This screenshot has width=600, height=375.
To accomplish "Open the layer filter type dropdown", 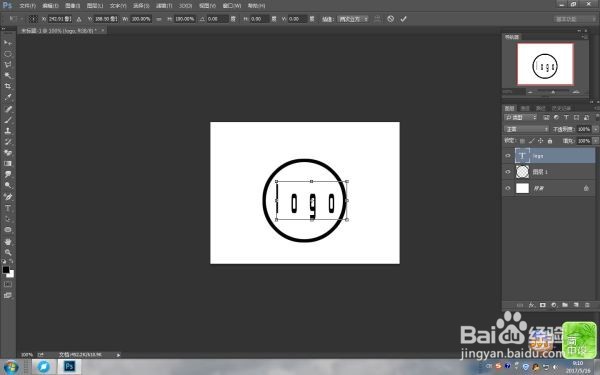I will click(521, 117).
